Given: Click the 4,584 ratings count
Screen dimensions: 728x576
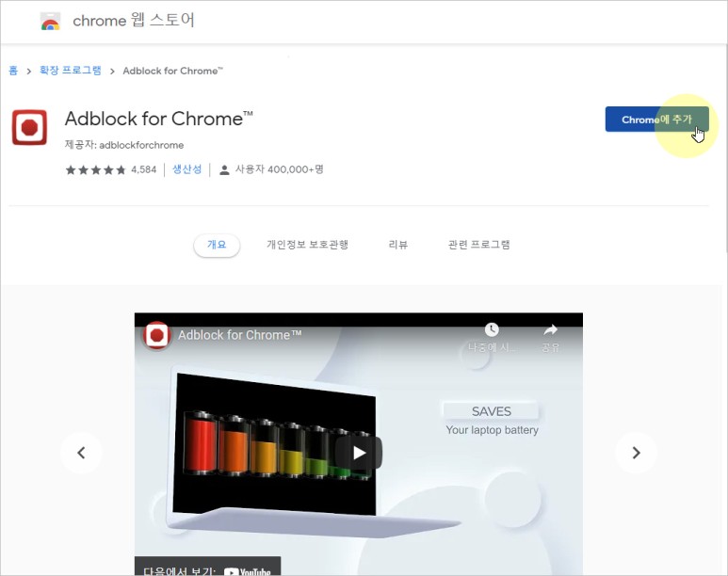Looking at the screenshot, I should click(143, 169).
